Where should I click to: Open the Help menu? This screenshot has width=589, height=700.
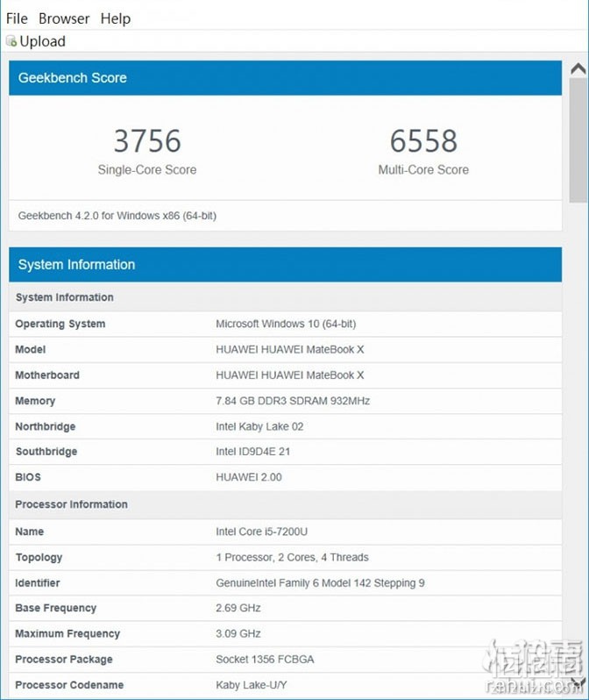115,18
